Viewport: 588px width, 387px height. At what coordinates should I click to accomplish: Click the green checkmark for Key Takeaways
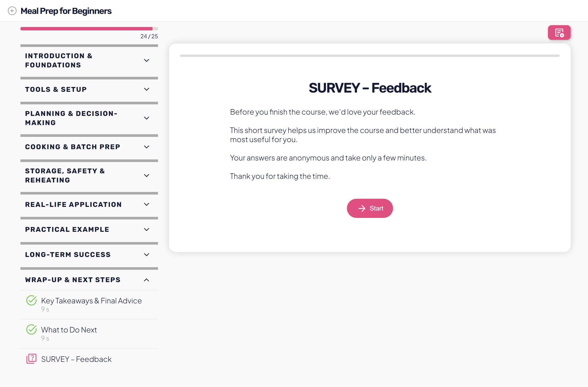coord(31,300)
